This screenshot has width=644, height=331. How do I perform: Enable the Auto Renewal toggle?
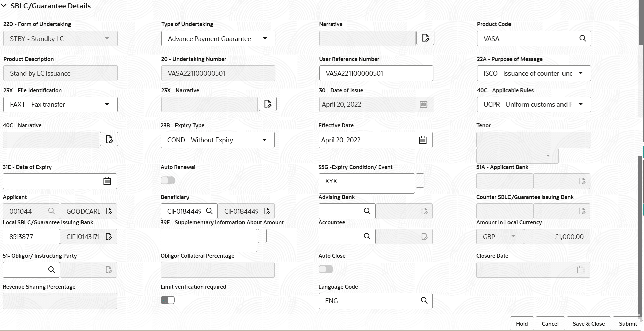[167, 180]
